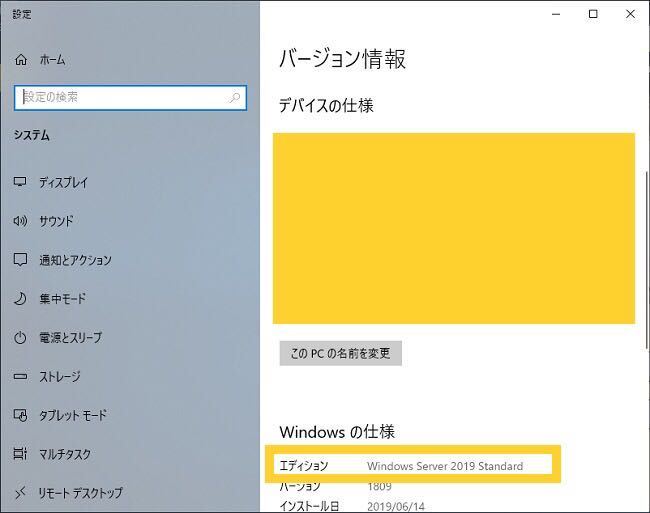Open 通知とアクション settings page
The width and height of the screenshot is (650, 513).
coord(75,260)
